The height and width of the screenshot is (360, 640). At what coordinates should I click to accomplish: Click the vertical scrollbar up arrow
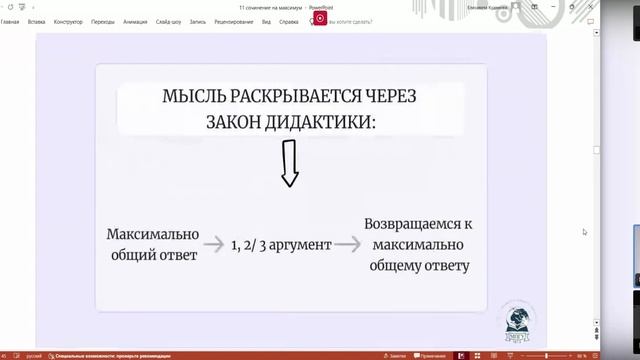596,32
